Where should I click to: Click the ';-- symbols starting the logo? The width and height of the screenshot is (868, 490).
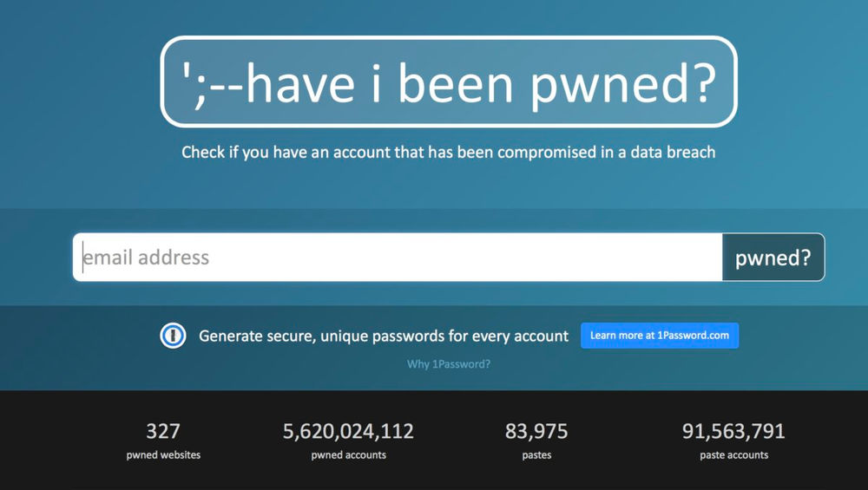(x=207, y=83)
